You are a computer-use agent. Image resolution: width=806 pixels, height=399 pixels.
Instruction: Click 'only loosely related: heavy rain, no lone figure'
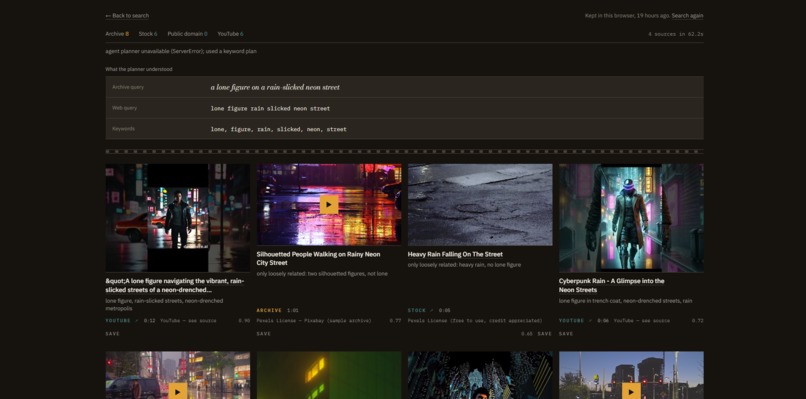[x=464, y=265]
